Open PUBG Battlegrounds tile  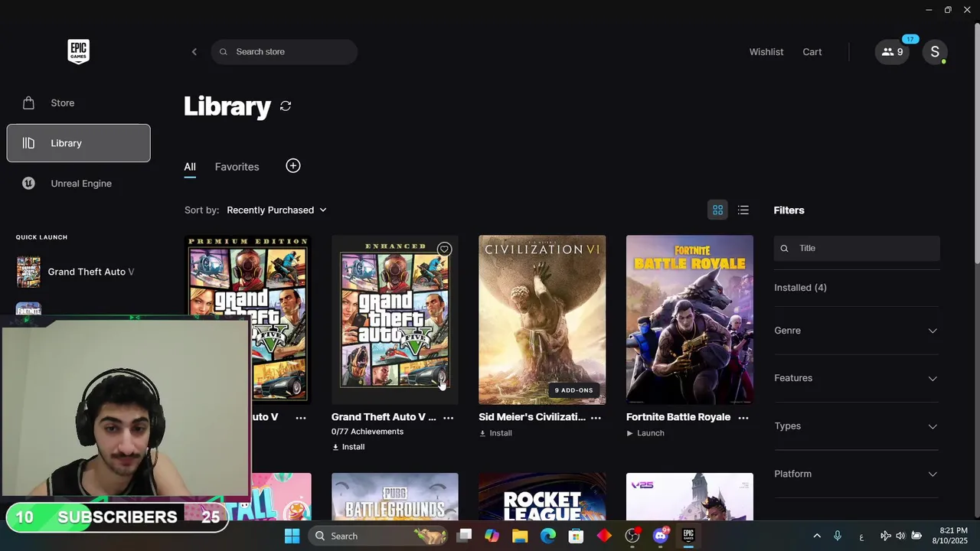[395, 497]
